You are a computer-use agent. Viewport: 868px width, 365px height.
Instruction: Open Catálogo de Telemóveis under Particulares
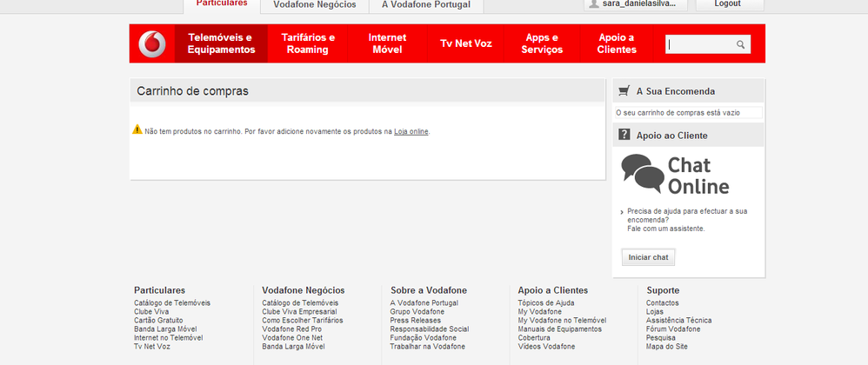pos(172,302)
